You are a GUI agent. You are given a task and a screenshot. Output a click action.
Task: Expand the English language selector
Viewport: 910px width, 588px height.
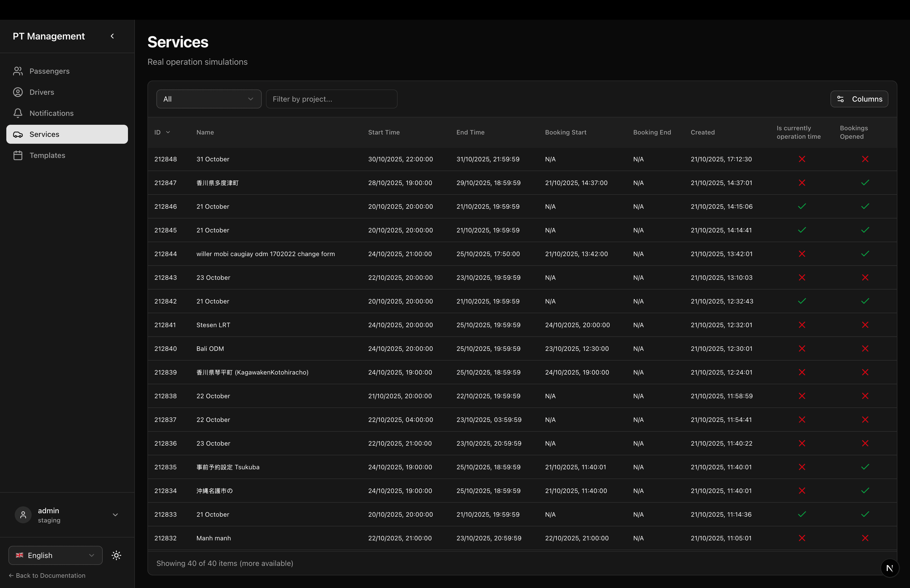pyautogui.click(x=55, y=555)
